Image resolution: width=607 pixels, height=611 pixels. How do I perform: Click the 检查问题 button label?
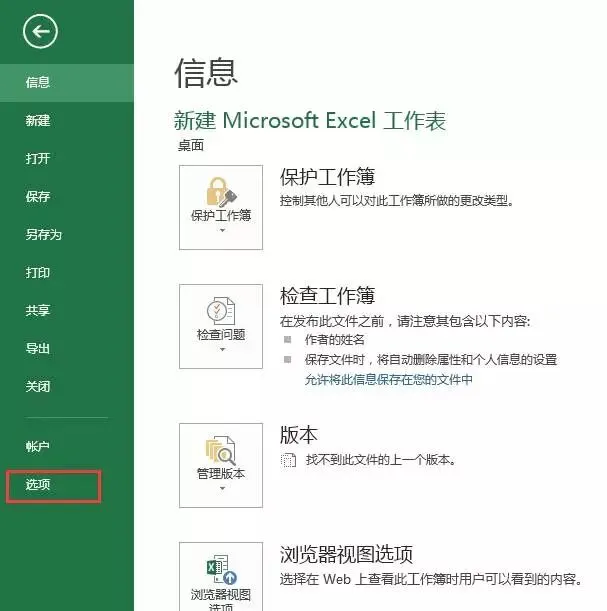(x=221, y=335)
